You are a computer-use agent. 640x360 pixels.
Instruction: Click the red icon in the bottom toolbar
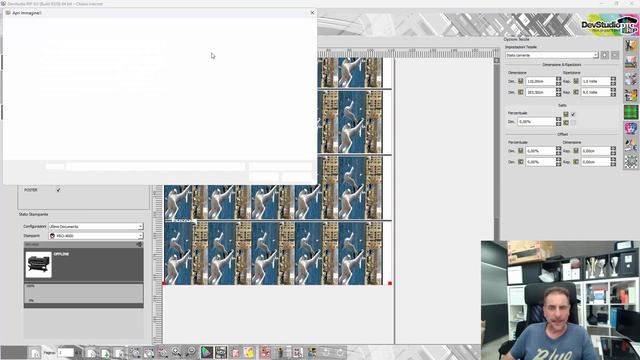[x=265, y=352]
